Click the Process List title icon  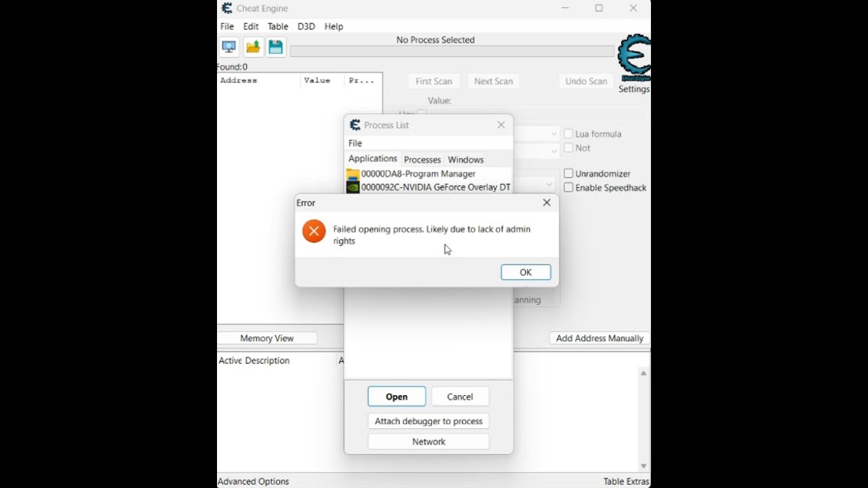355,125
